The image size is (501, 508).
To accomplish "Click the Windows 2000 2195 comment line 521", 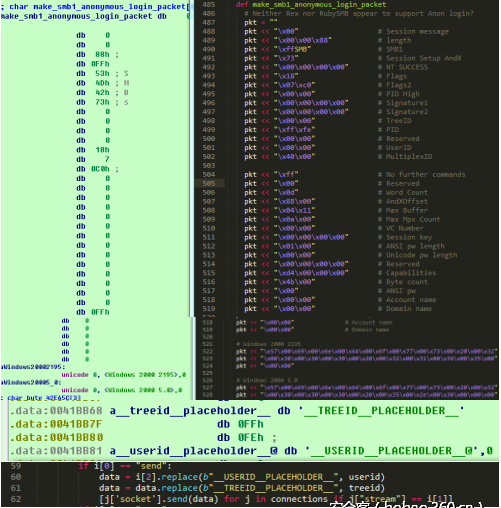I will coord(268,344).
